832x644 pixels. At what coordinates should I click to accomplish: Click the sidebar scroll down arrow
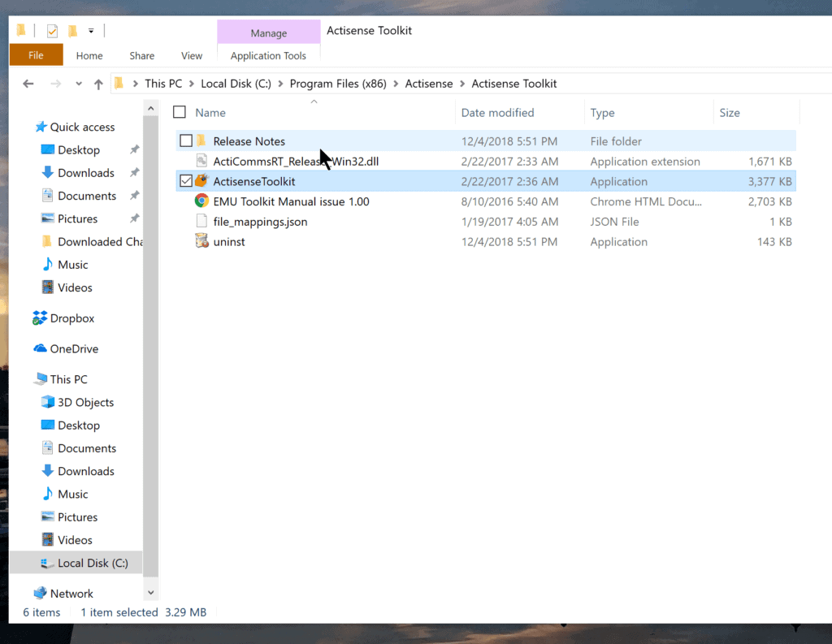click(x=150, y=593)
